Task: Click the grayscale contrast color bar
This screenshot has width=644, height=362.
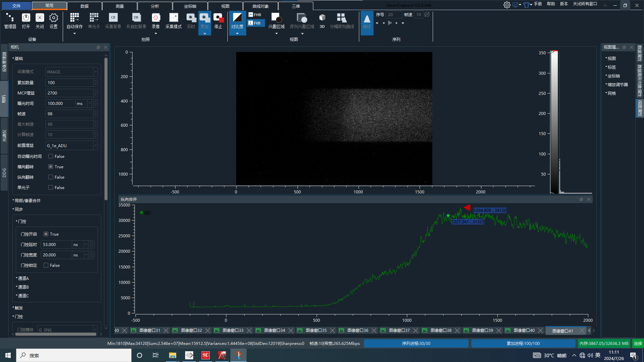Action: pyautogui.click(x=554, y=122)
